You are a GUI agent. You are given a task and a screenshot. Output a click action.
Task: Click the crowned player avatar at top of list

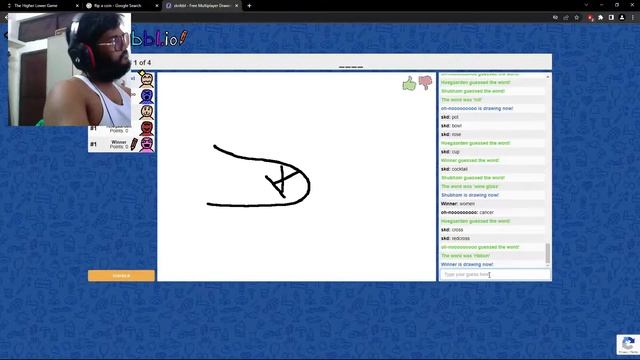pyautogui.click(x=146, y=79)
